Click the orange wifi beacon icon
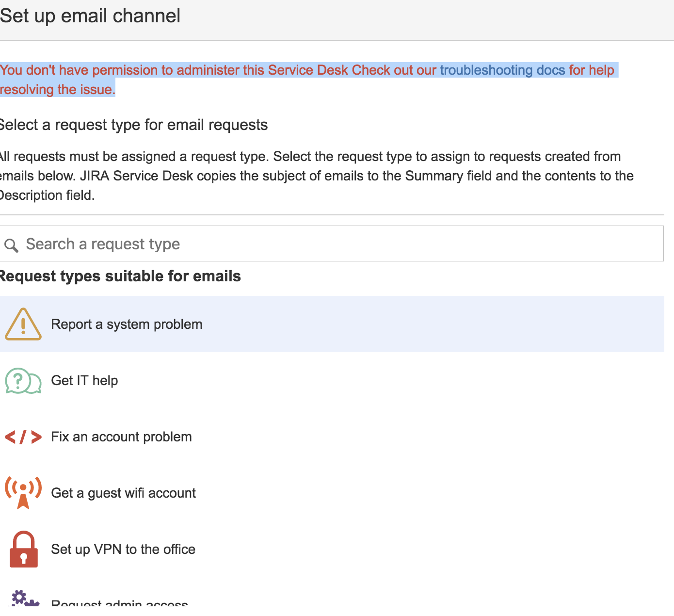Viewport: 674px width, 616px height. click(23, 493)
